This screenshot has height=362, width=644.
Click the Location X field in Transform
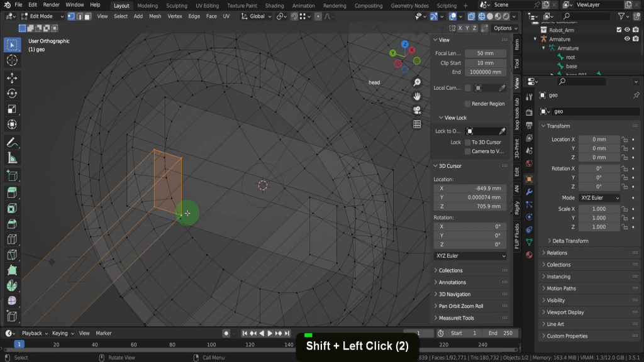tap(598, 140)
